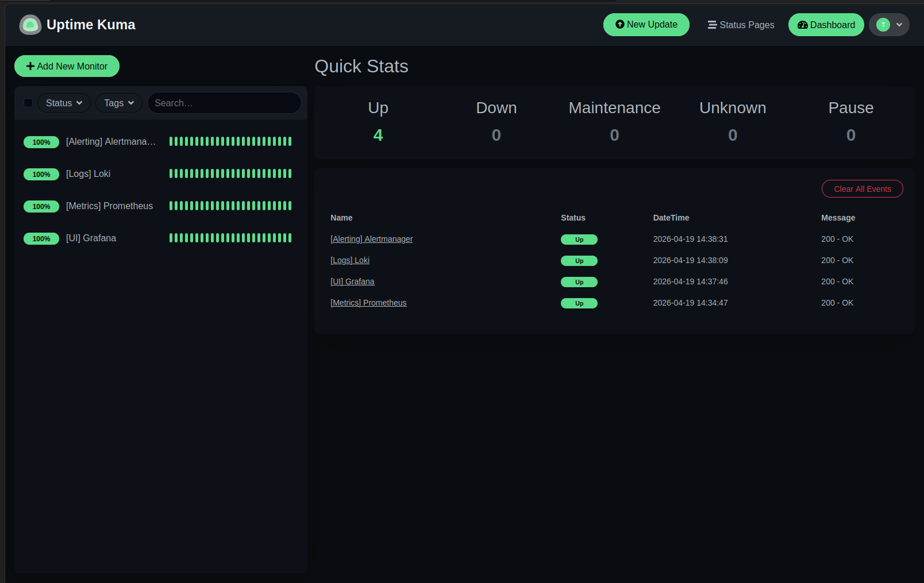Expand the profile dropdown chevron

click(x=899, y=25)
